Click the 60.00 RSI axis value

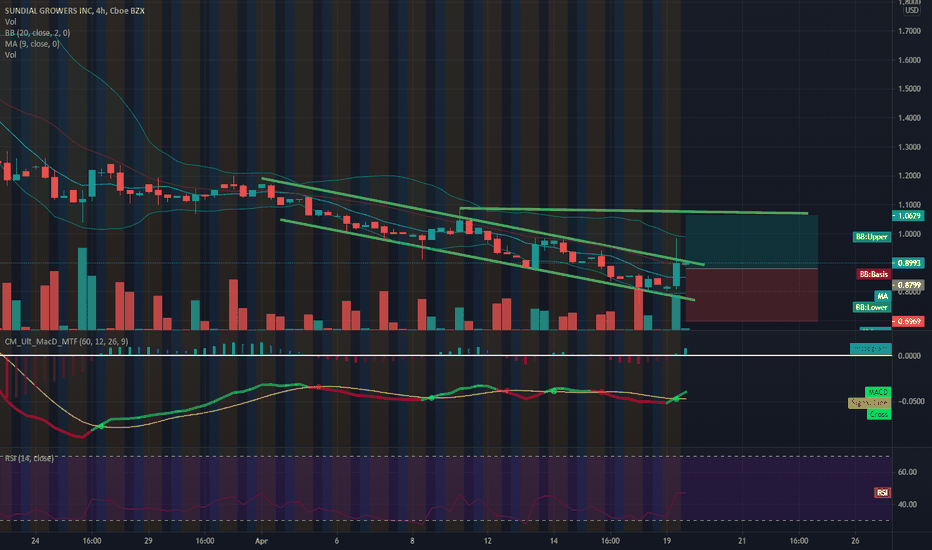click(x=907, y=472)
